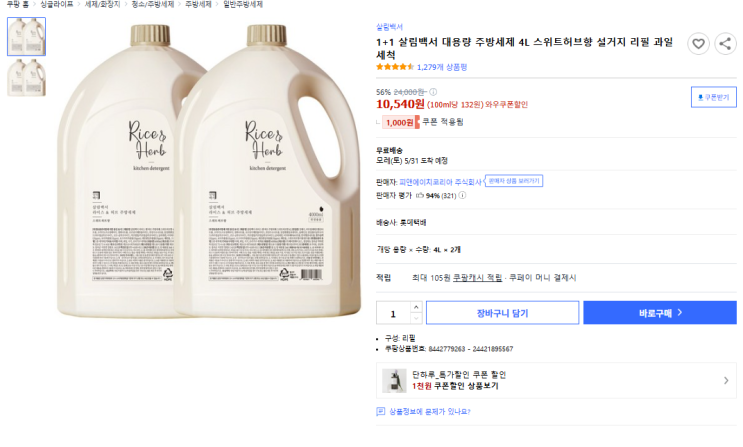Click the 판매자 상품 보러가기 button
Image resolution: width=743 pixels, height=447 pixels.
515,181
